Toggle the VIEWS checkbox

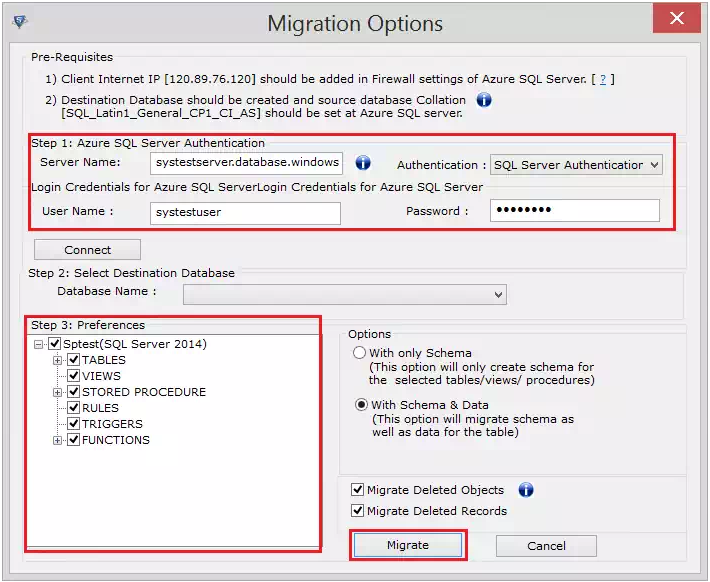click(x=73, y=376)
